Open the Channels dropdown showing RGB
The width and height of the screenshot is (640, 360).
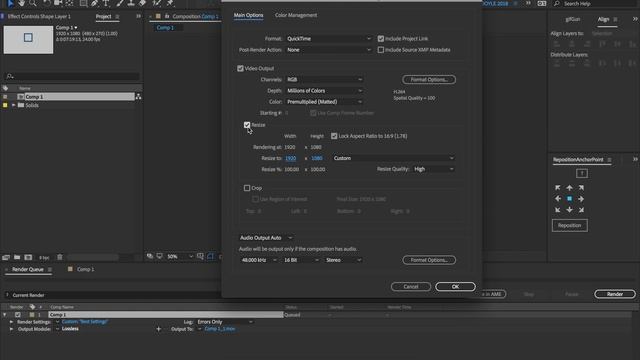click(324, 80)
